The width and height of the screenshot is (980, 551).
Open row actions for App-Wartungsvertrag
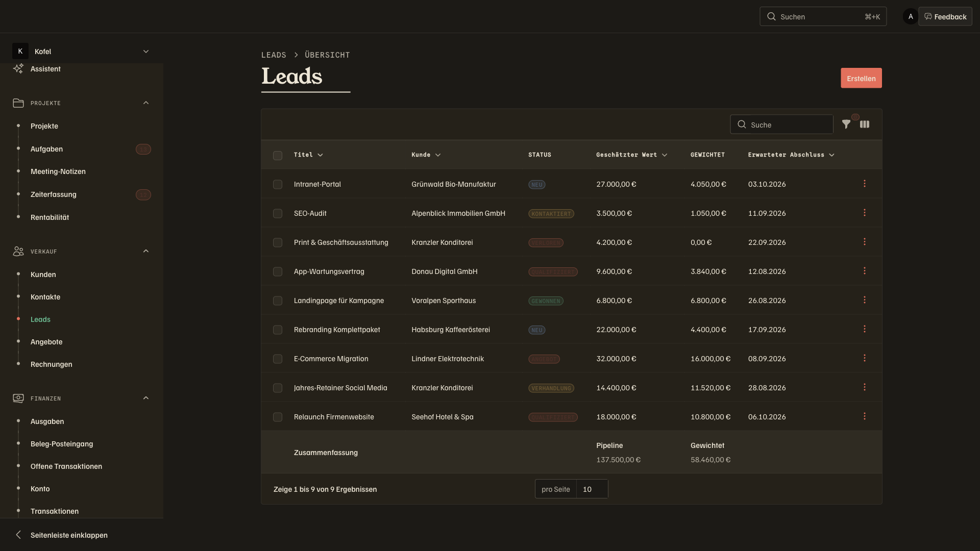point(865,271)
